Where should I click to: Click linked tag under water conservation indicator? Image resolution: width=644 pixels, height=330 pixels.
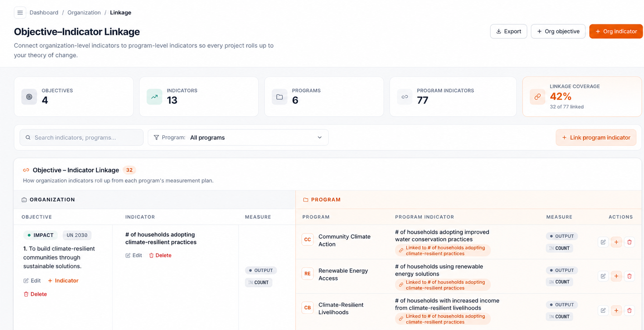pos(443,251)
